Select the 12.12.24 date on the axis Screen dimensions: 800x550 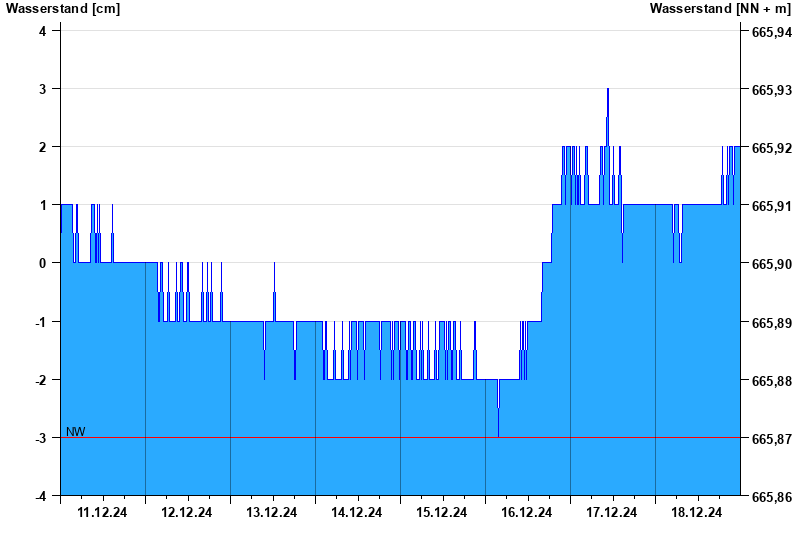[x=187, y=513]
